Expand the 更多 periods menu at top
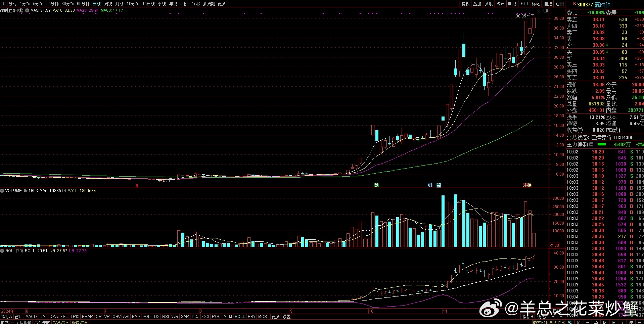The width and height of the screenshot is (644, 324). point(223,4)
